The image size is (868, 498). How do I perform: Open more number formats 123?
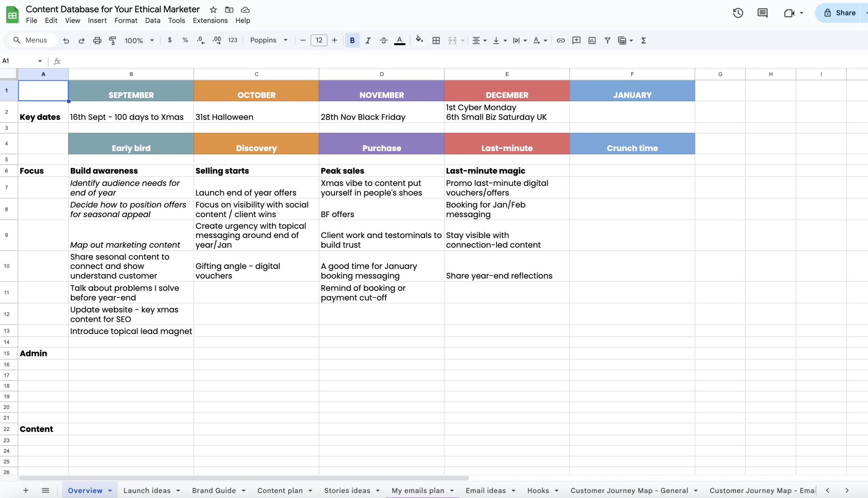click(233, 40)
